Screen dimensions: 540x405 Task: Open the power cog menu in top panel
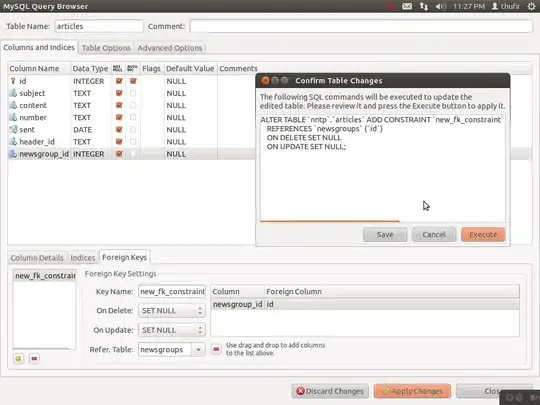click(x=532, y=6)
